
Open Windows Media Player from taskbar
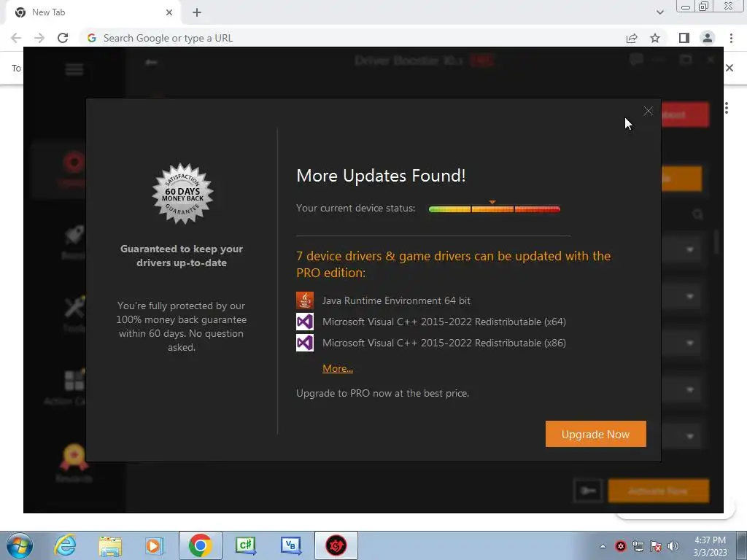(x=154, y=545)
